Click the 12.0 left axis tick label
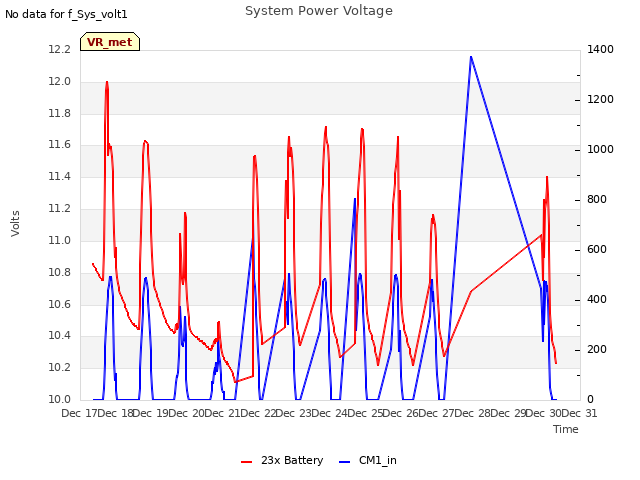The image size is (640, 480). click(60, 81)
